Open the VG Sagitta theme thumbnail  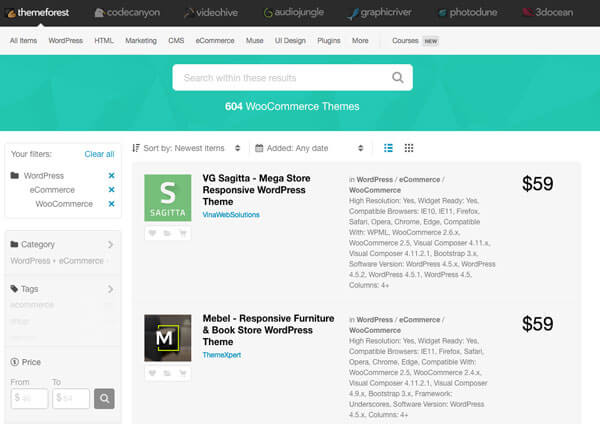tap(168, 198)
